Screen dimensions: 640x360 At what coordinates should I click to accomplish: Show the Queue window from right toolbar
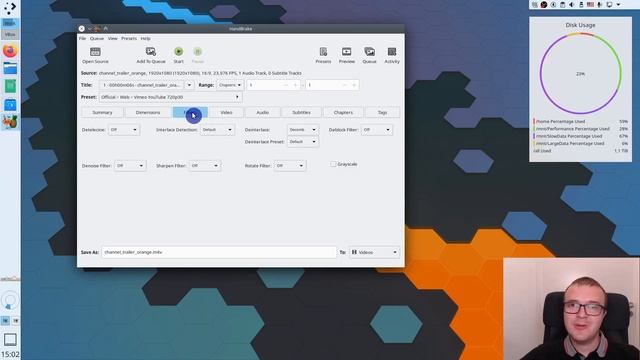click(x=369, y=55)
